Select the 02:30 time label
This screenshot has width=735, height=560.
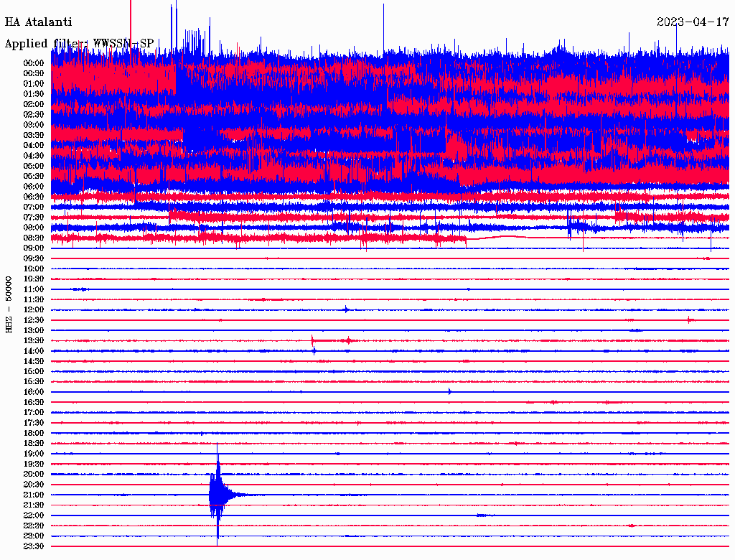tap(34, 115)
